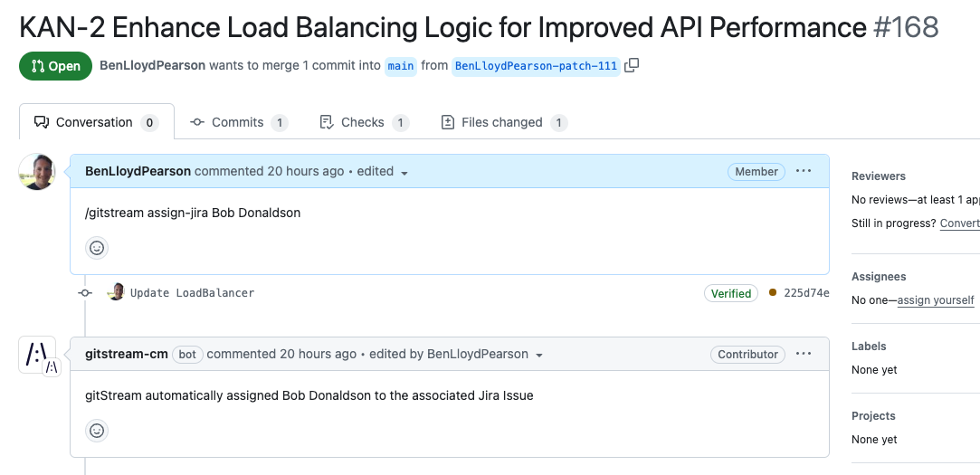Viewport: 980px width, 475px height.
Task: Open the BenLloydPearson-patch-111 branch link
Action: (536, 66)
